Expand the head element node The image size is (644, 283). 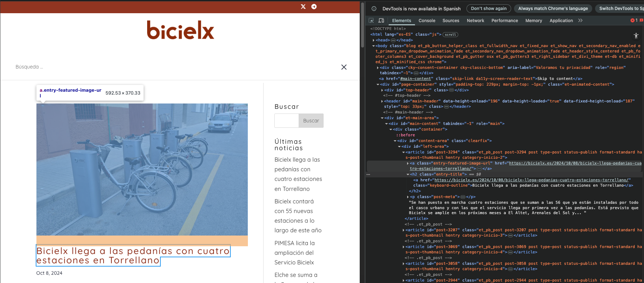pos(374,40)
